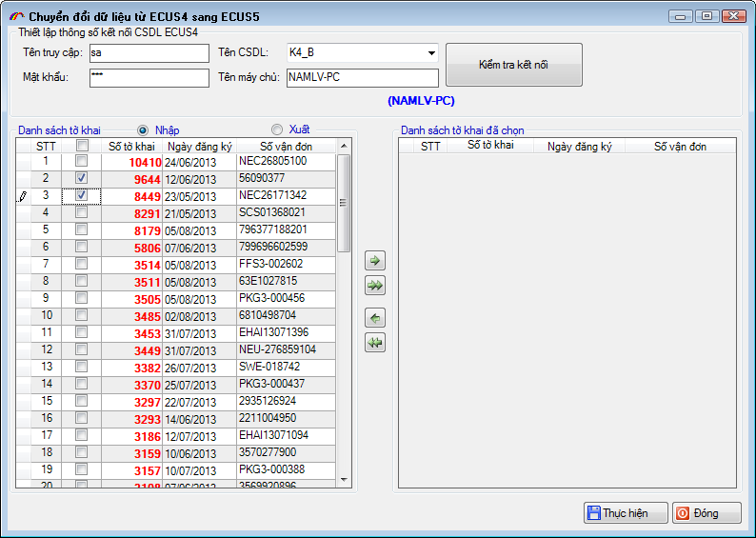Screen dimensions: 756x538
Task: Click the move selected right arrow icon
Action: coord(375,260)
